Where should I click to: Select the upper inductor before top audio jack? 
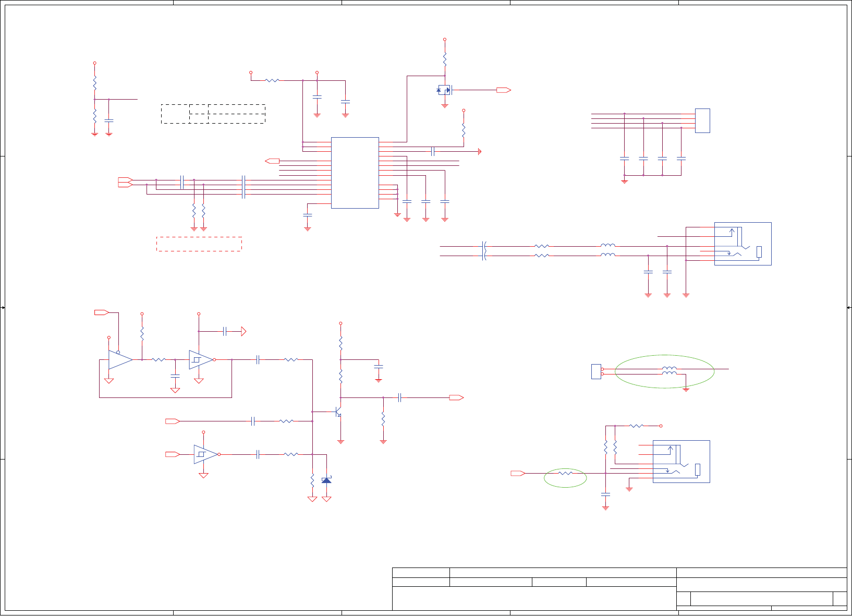click(608, 245)
